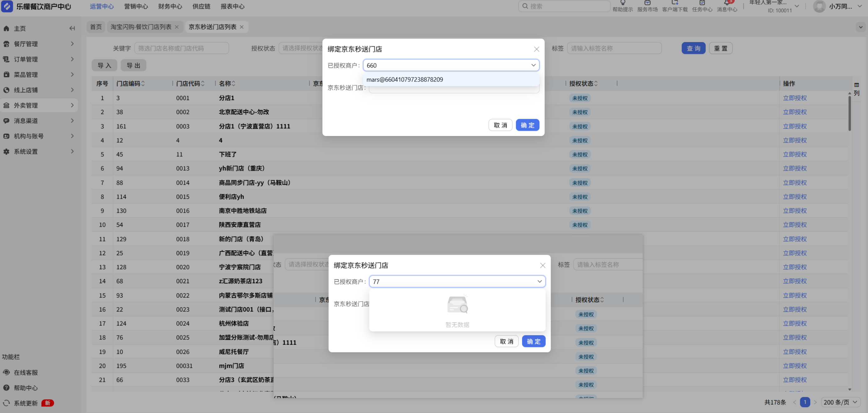The image size is (868, 413).
Task: Click 取消 in the merchant 77 dialog
Action: (x=506, y=341)
